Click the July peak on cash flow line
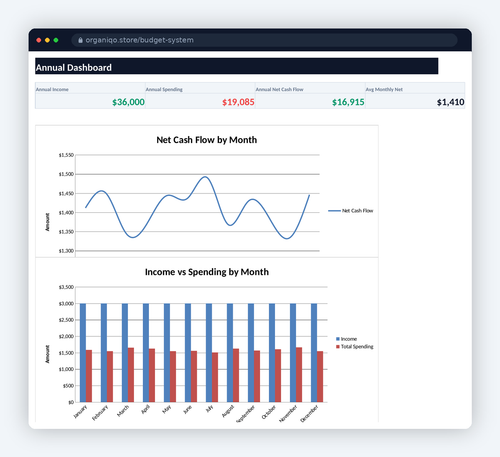Viewport: 500px width, 457px height. [x=205, y=177]
